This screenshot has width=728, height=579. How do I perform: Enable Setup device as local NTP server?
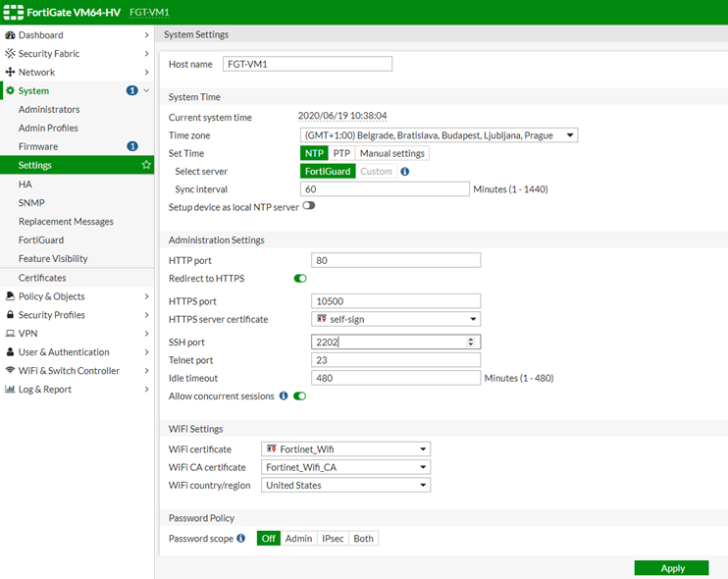(308, 206)
